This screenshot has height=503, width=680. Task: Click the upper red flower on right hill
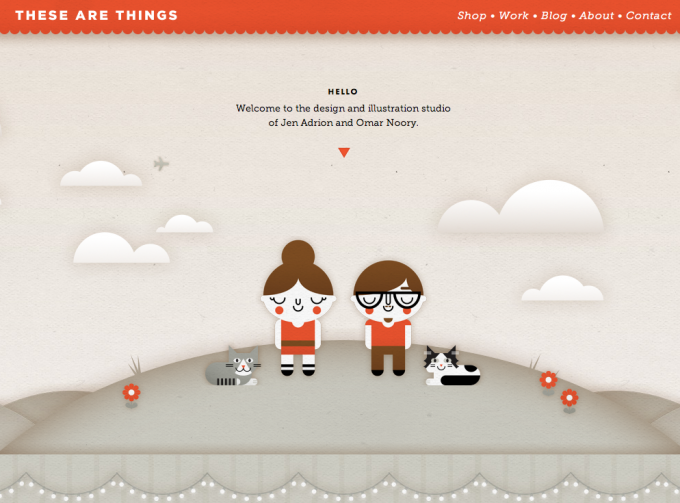(x=548, y=380)
